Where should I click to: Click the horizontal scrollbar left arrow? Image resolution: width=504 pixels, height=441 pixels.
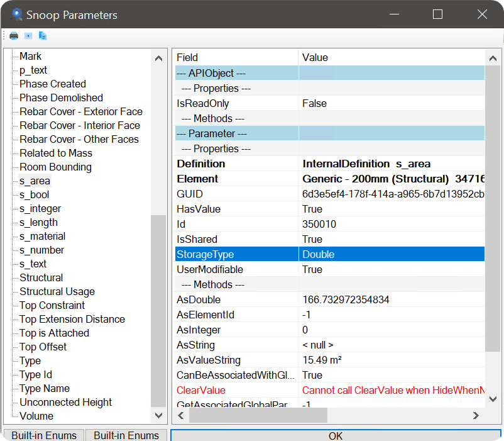click(x=181, y=416)
